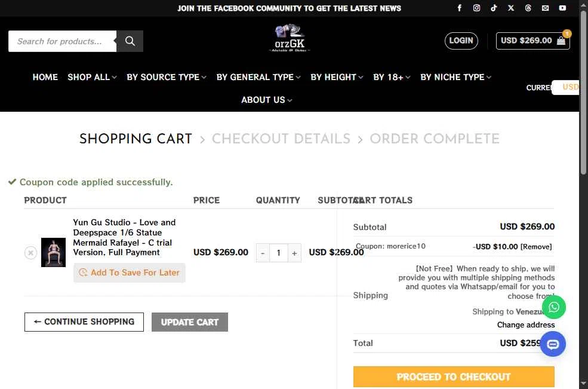Select the SHOPPING CART step

click(x=136, y=139)
